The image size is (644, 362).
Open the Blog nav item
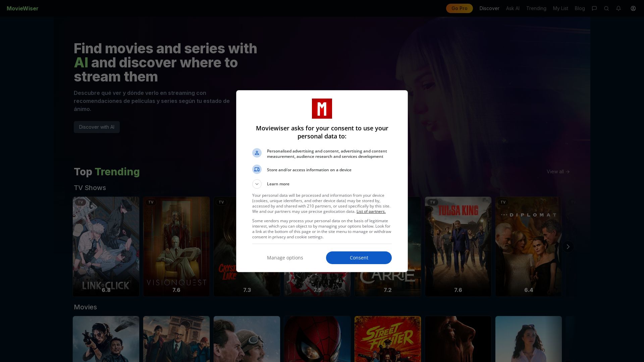[x=580, y=8]
